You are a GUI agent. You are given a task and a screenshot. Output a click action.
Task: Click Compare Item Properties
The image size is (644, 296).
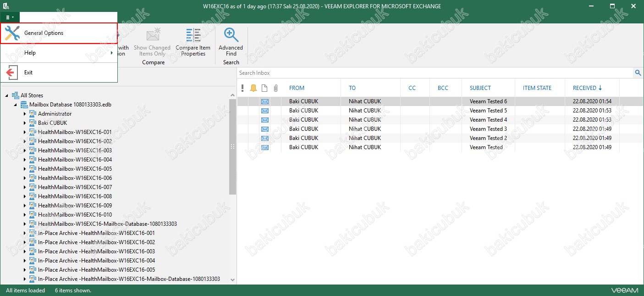pyautogui.click(x=193, y=42)
